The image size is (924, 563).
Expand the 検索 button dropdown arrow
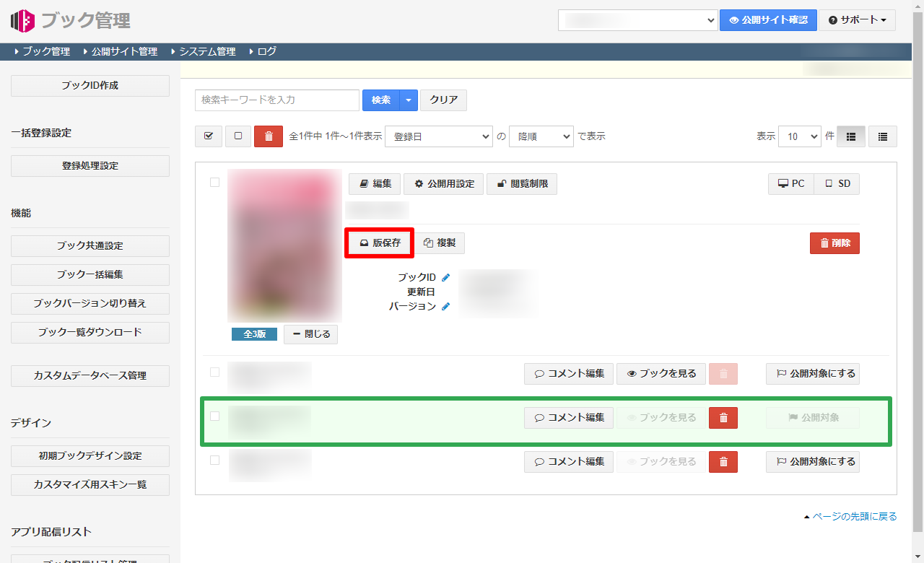(409, 100)
